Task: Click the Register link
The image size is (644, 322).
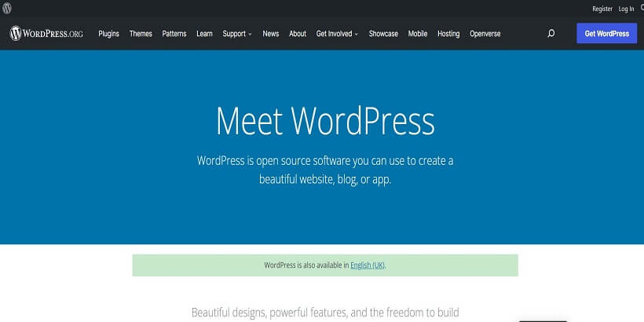Action: (602, 9)
